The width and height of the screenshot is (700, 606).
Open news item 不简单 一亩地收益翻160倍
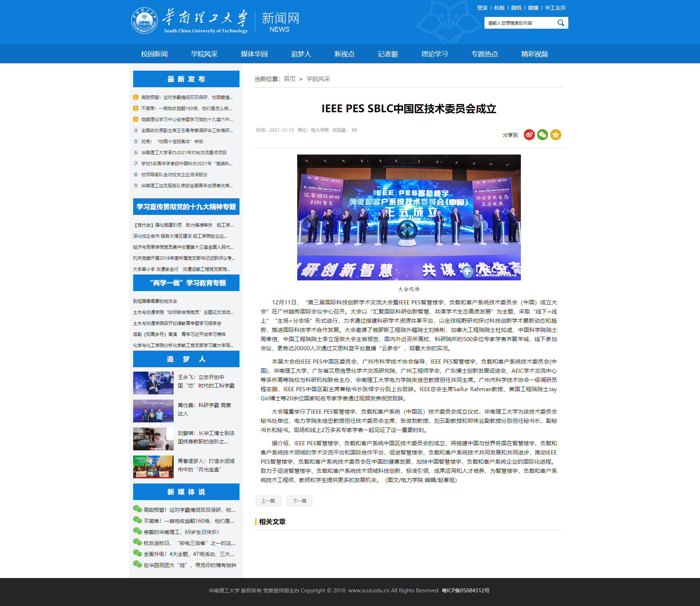pyautogui.click(x=186, y=109)
